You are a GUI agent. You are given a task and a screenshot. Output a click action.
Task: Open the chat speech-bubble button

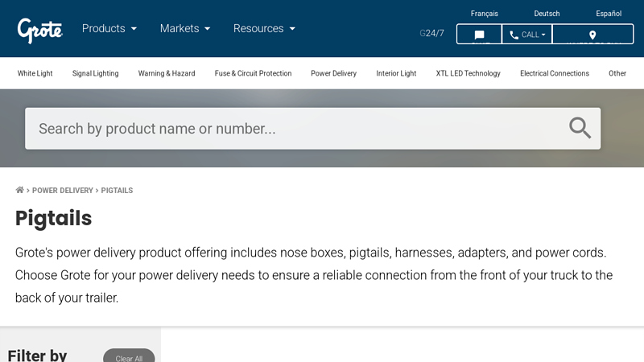click(x=479, y=34)
